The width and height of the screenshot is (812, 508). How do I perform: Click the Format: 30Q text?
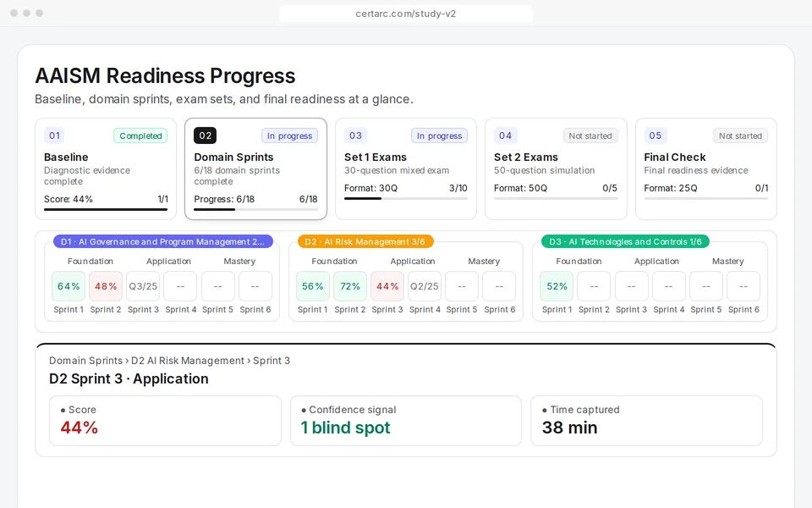pos(370,188)
